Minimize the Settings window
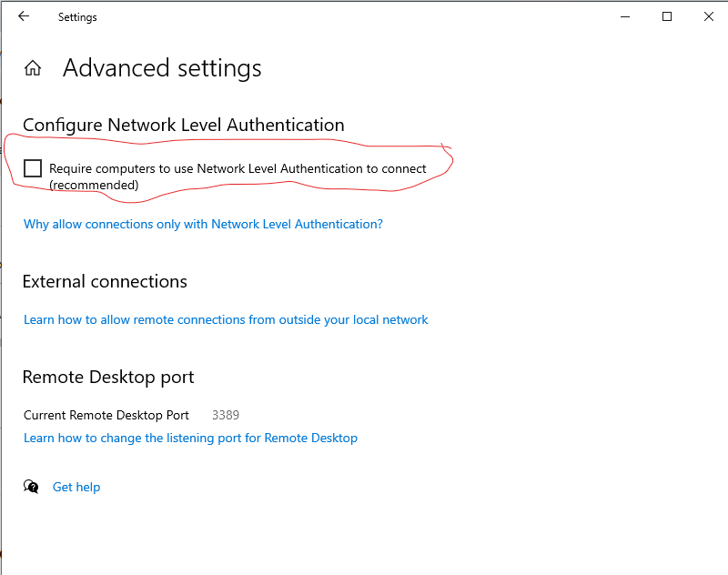The height and width of the screenshot is (575, 728). click(x=625, y=16)
